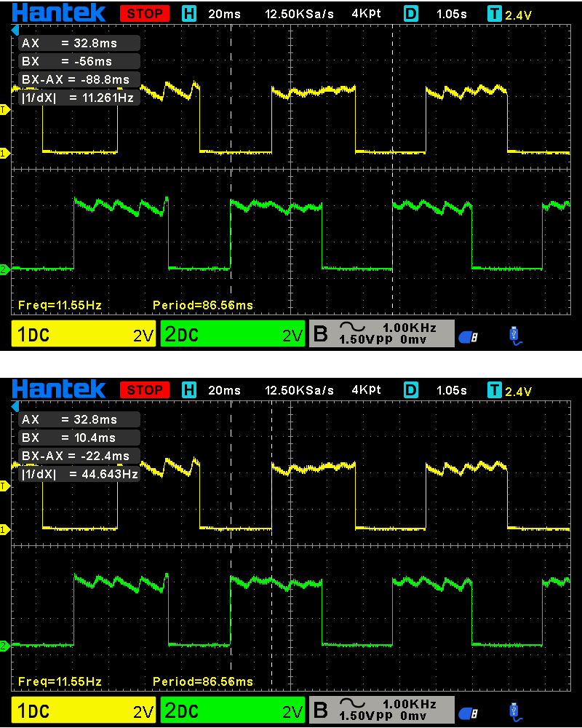Click the green Channel 2 marker on left edge
The image size is (582, 728).
pyautogui.click(x=6, y=269)
